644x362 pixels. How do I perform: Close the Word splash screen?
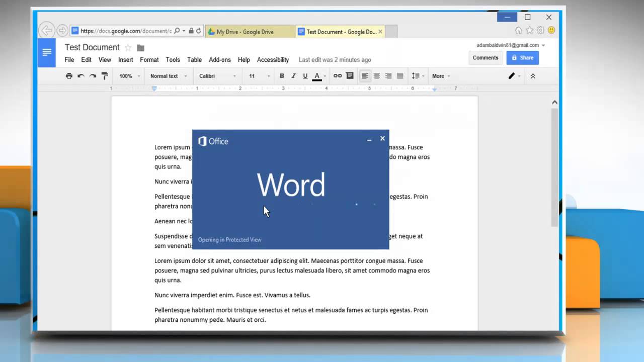click(x=382, y=139)
